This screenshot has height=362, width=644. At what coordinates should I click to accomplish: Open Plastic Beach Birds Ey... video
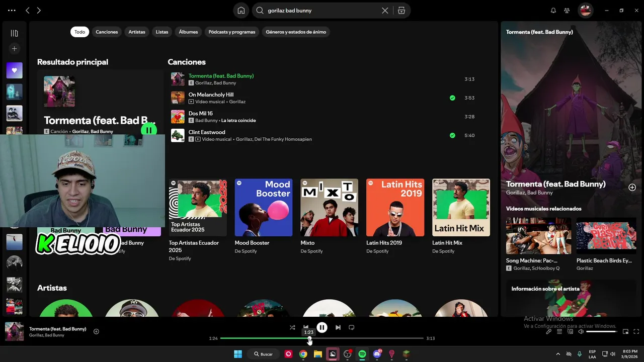[x=606, y=244]
